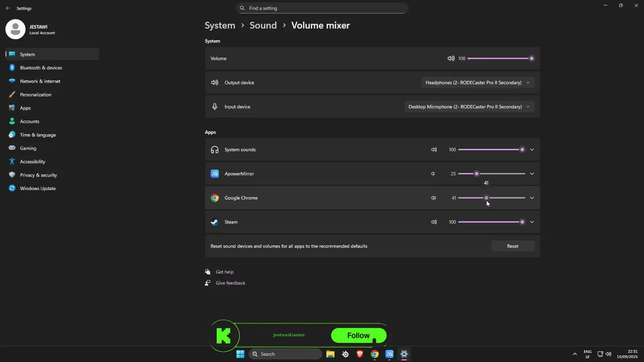Click the Get help link
Viewport: 644px width, 362px height.
click(224, 272)
